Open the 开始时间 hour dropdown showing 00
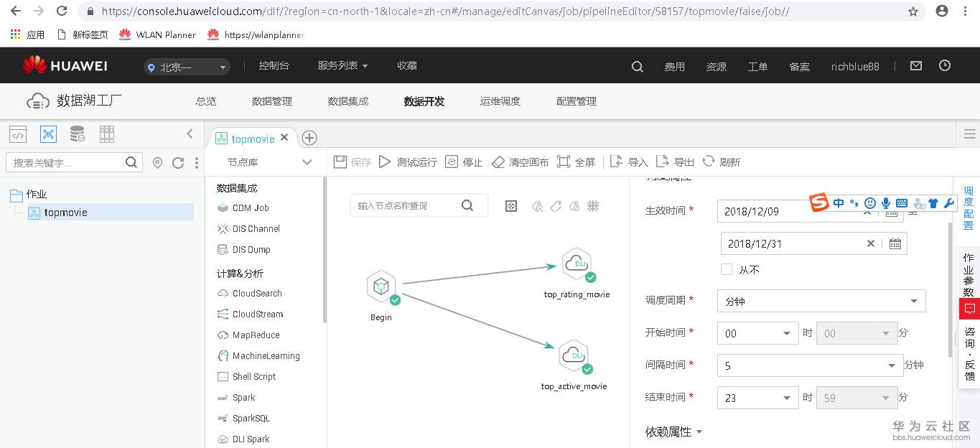This screenshot has width=980, height=448. (758, 333)
